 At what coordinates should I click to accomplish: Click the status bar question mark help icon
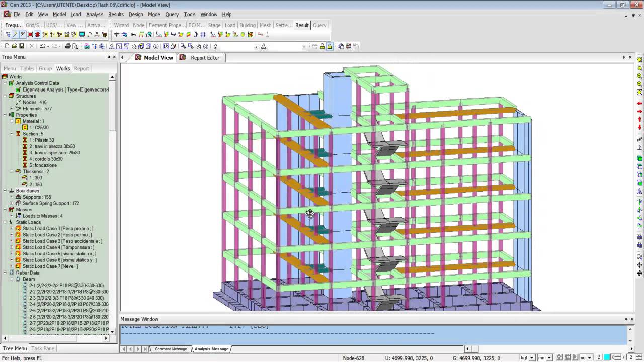(x=599, y=358)
